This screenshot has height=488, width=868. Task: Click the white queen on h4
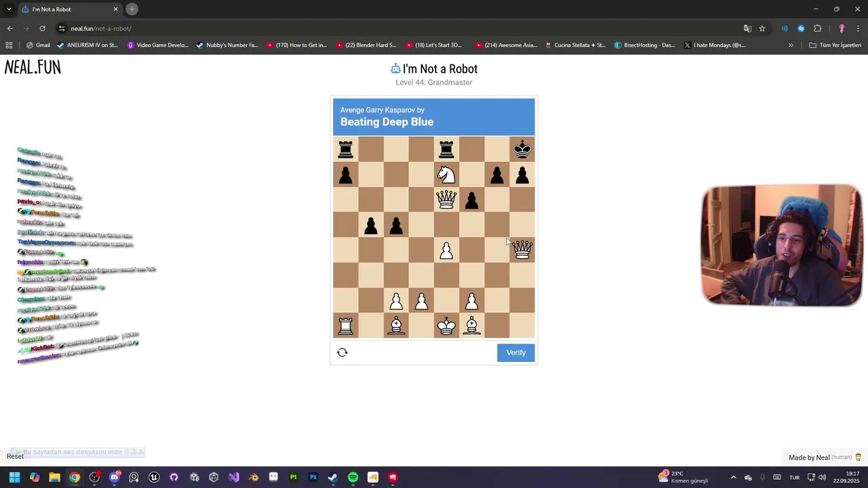522,250
